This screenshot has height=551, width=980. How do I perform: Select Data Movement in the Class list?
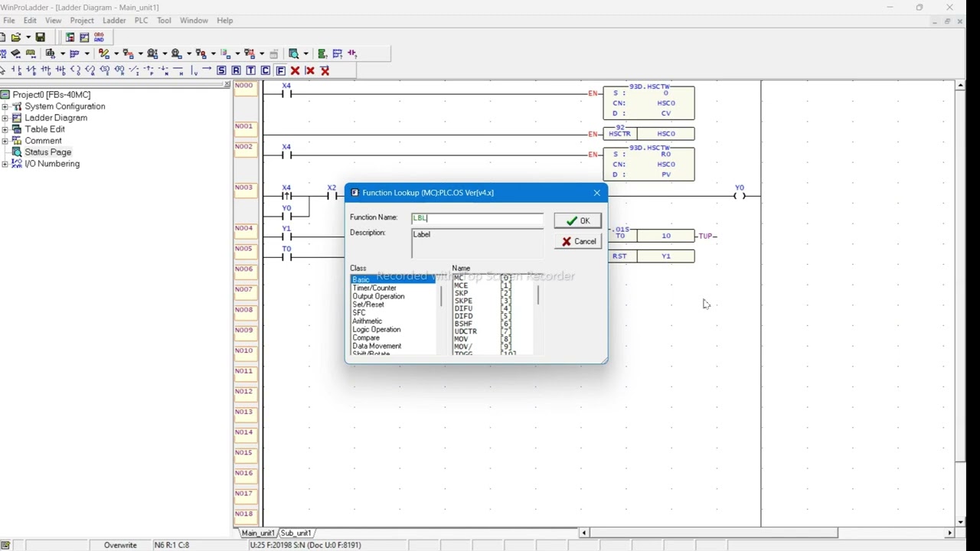click(x=377, y=346)
